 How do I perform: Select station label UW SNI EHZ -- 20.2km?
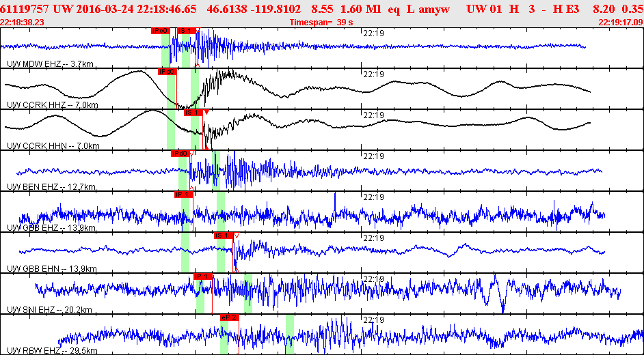[51, 310]
